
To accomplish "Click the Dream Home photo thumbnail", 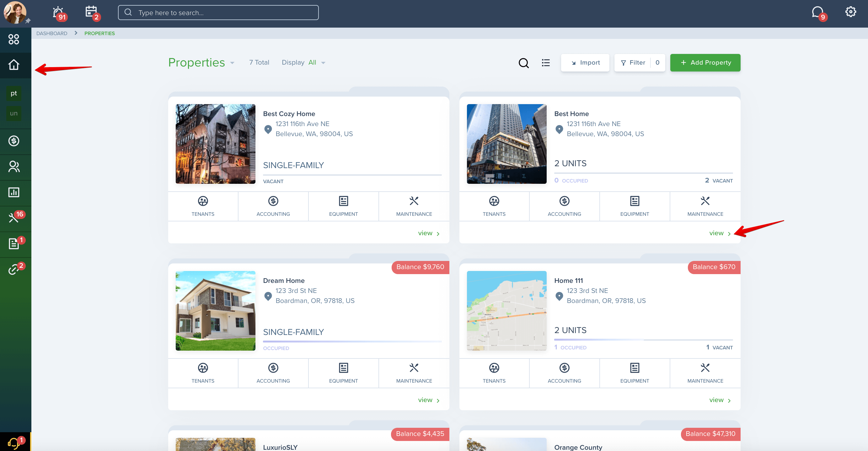I will [215, 310].
